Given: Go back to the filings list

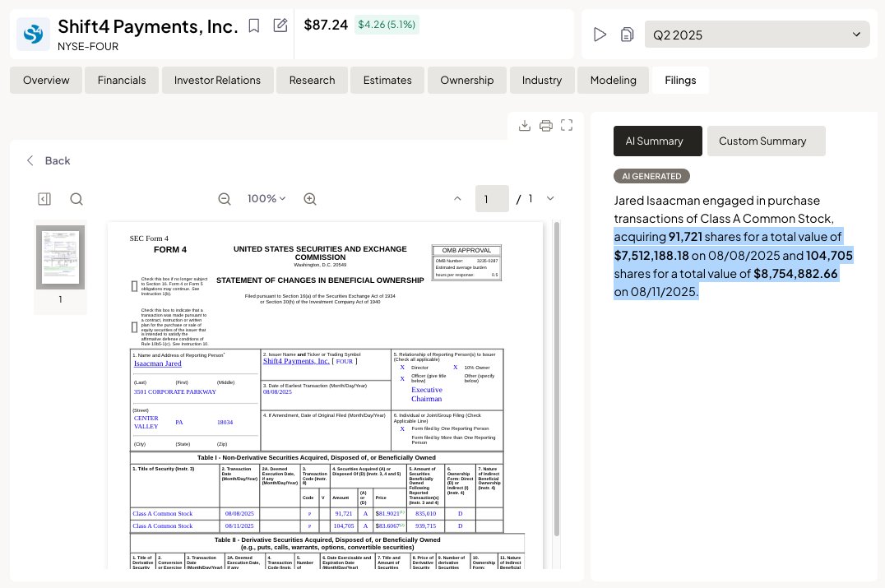Looking at the screenshot, I should 49,161.
